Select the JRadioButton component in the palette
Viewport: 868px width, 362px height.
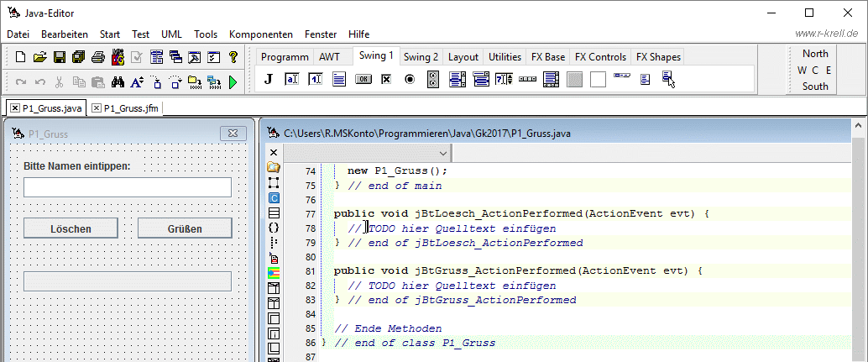click(x=410, y=80)
